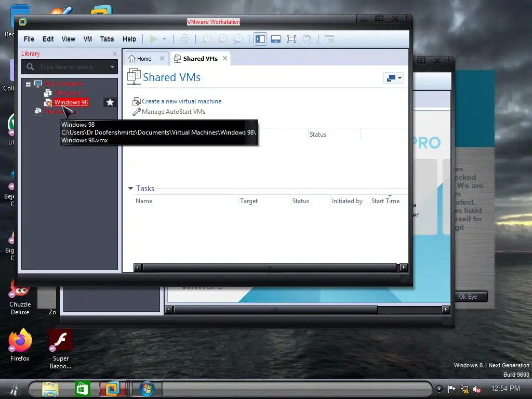
Task: Click the large Shared VMs header icon
Action: tap(134, 77)
